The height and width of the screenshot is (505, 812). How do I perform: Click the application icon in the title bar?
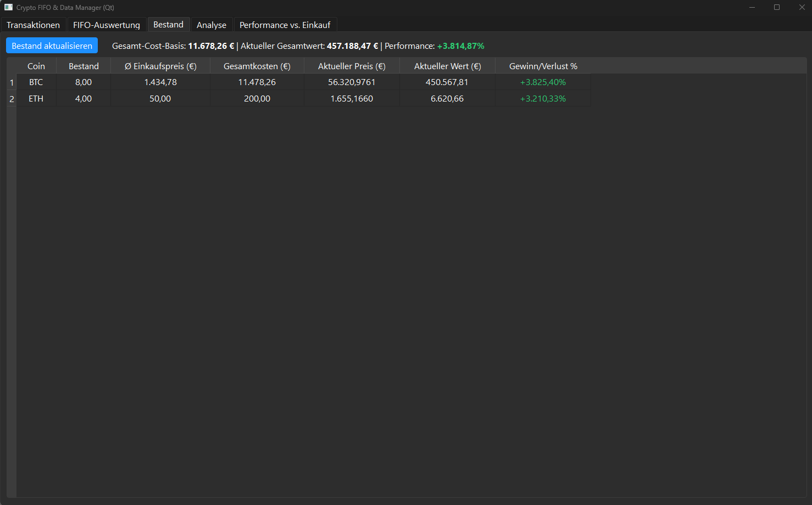tap(8, 7)
